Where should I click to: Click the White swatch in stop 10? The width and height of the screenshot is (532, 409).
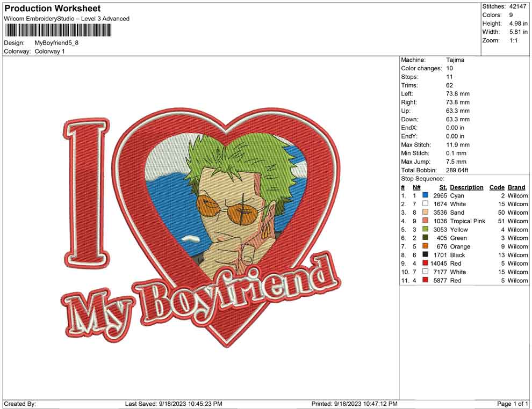click(x=425, y=272)
